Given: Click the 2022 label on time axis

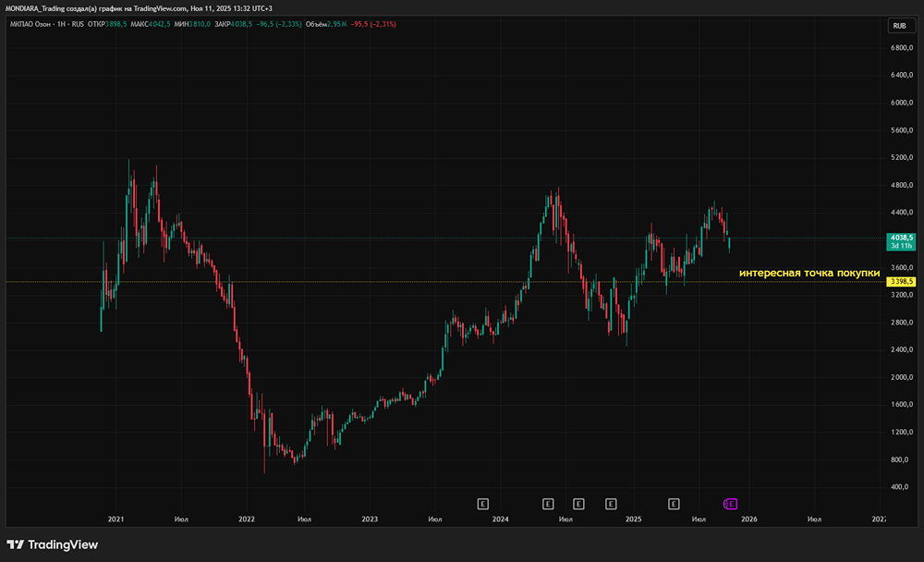Looking at the screenshot, I should pos(247,519).
